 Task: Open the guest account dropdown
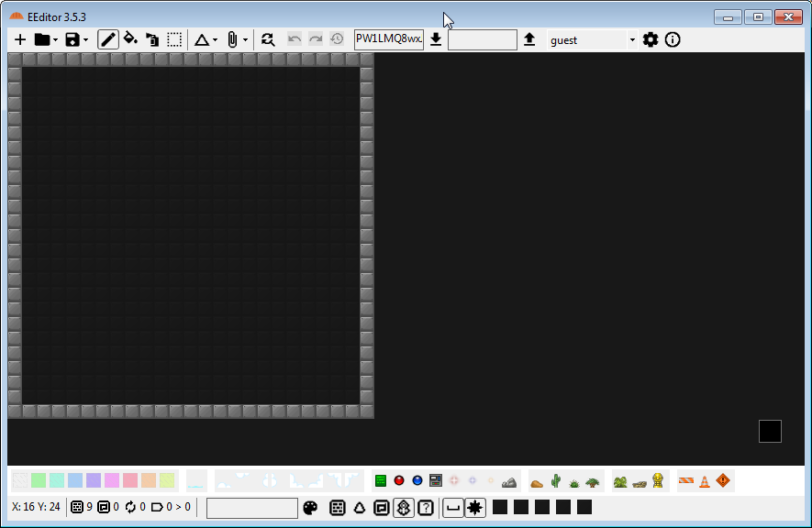click(x=593, y=40)
